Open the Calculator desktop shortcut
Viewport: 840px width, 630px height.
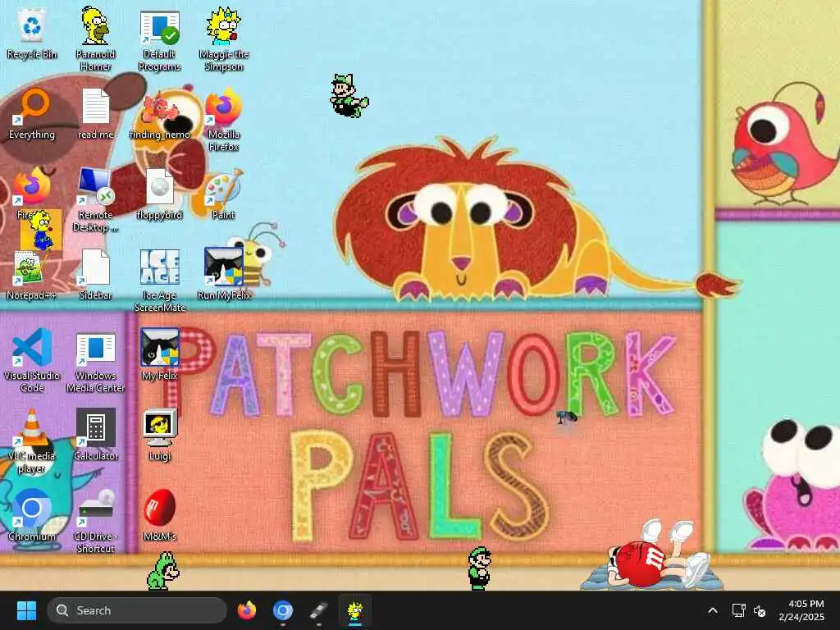[95, 435]
